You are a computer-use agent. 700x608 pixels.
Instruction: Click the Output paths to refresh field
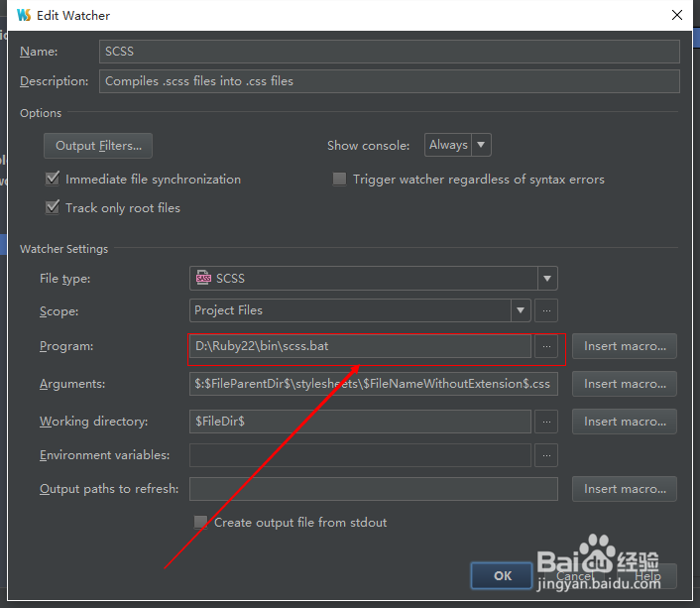click(x=374, y=489)
